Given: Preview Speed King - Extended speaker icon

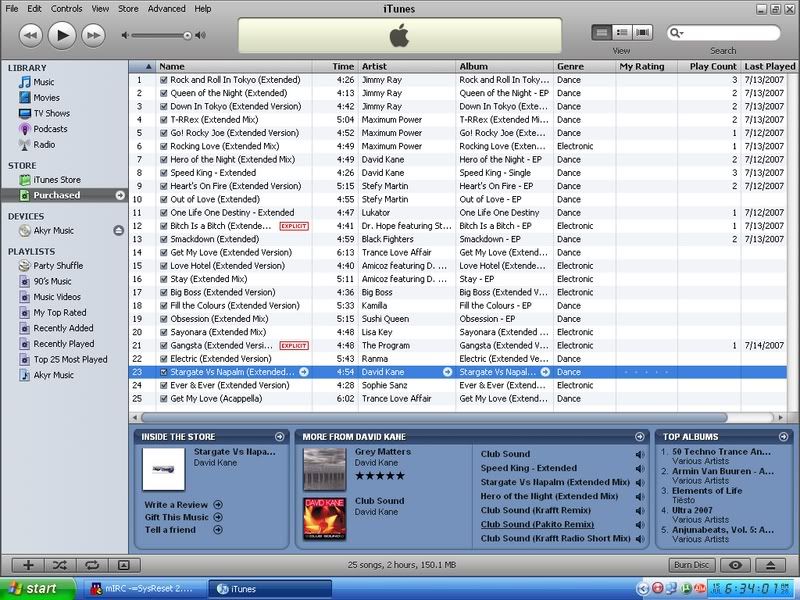Looking at the screenshot, I should click(x=639, y=468).
